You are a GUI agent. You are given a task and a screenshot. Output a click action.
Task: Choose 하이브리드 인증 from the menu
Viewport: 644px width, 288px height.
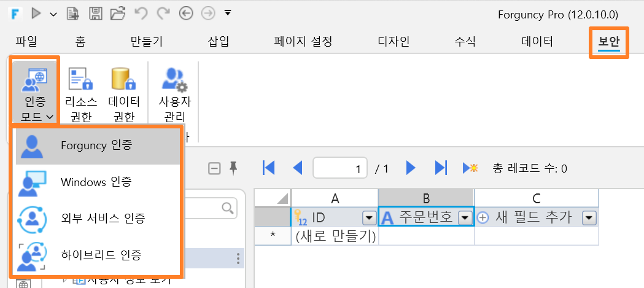pos(98,255)
